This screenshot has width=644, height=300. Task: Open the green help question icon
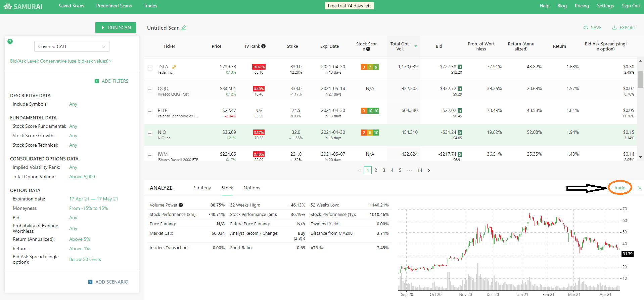point(10,41)
